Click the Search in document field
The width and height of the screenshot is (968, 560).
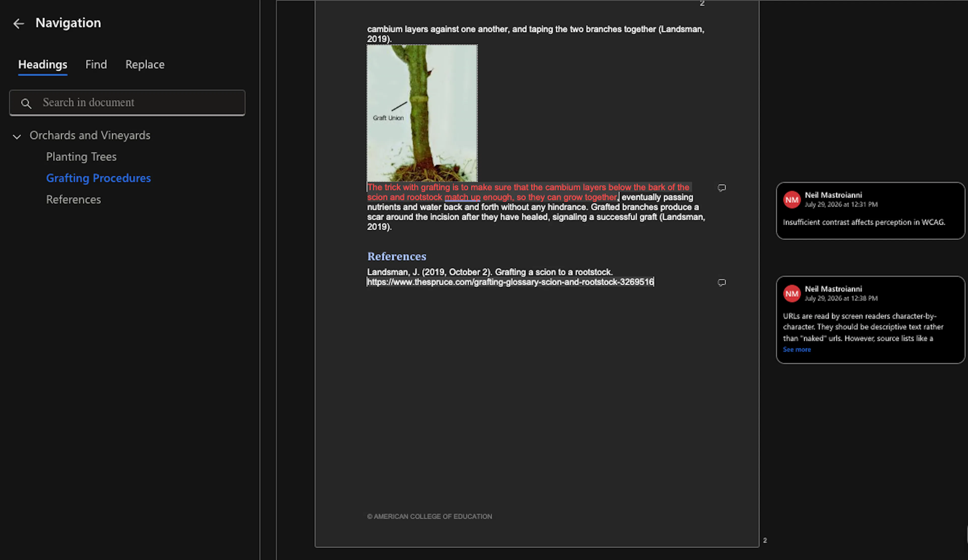[x=127, y=103]
